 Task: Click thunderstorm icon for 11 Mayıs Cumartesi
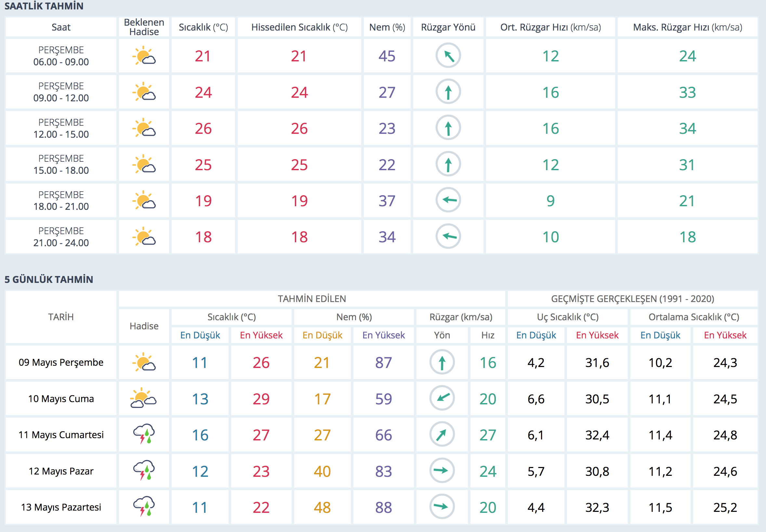[x=144, y=434]
